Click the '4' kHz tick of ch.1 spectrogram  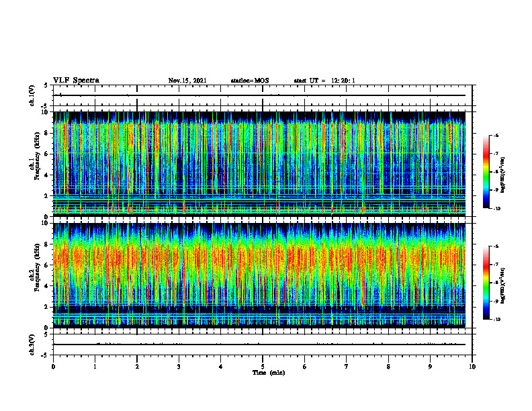(47, 175)
